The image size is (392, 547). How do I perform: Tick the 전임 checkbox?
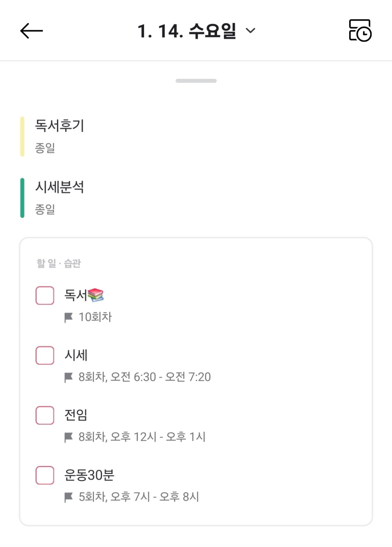click(x=45, y=415)
